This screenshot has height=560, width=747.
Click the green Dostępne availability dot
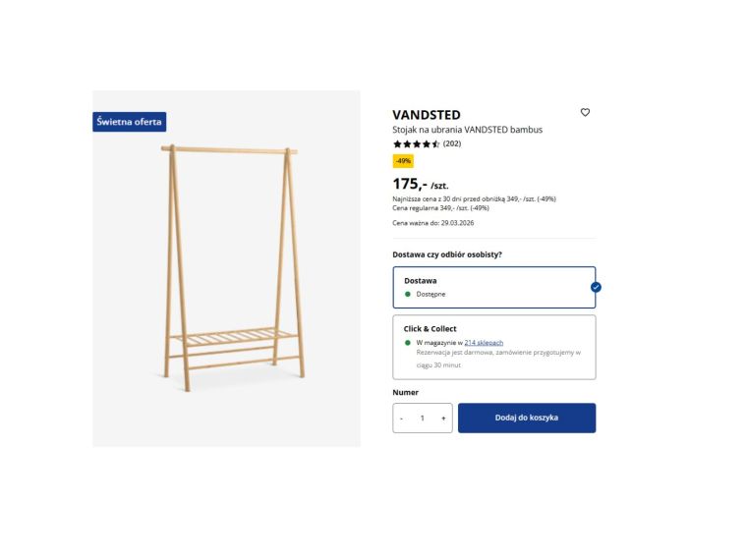coord(408,294)
